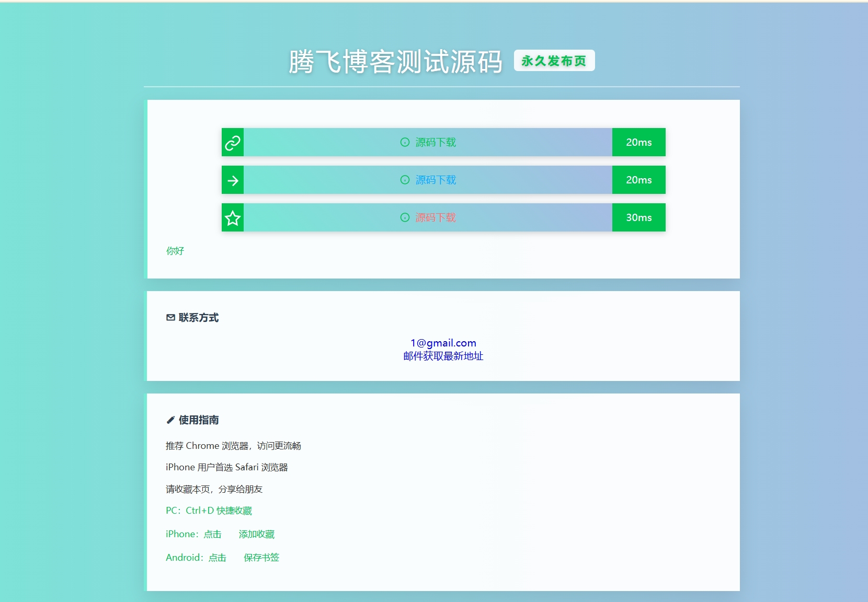
Task: Click the 20ms latency badge on second row
Action: [x=639, y=180]
